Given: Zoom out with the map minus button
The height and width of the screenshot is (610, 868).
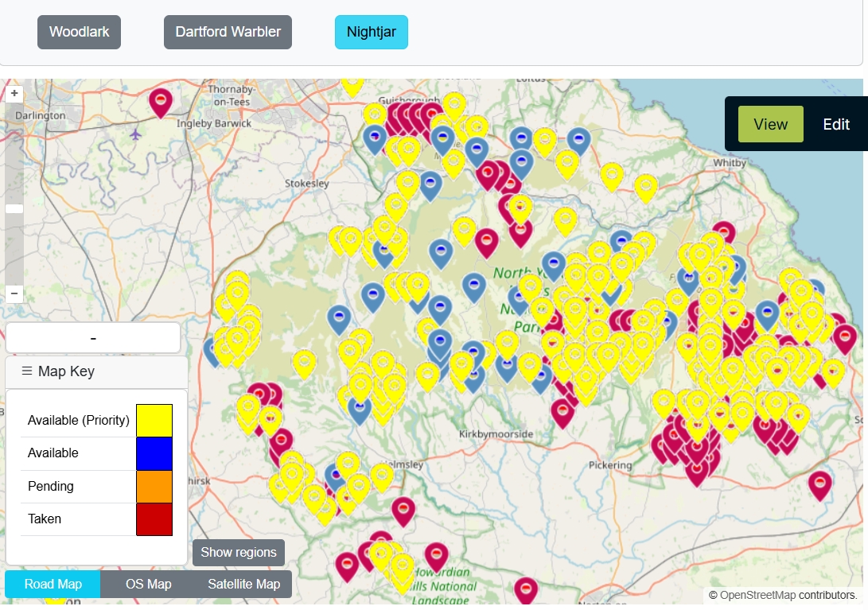Looking at the screenshot, I should tap(14, 293).
